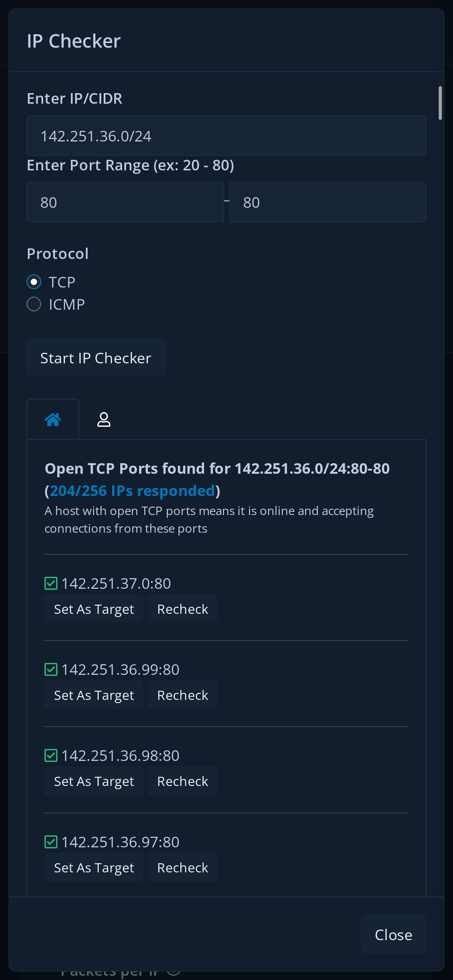Click the starting port field showing 80
Image resolution: width=453 pixels, height=980 pixels.
[x=125, y=202]
